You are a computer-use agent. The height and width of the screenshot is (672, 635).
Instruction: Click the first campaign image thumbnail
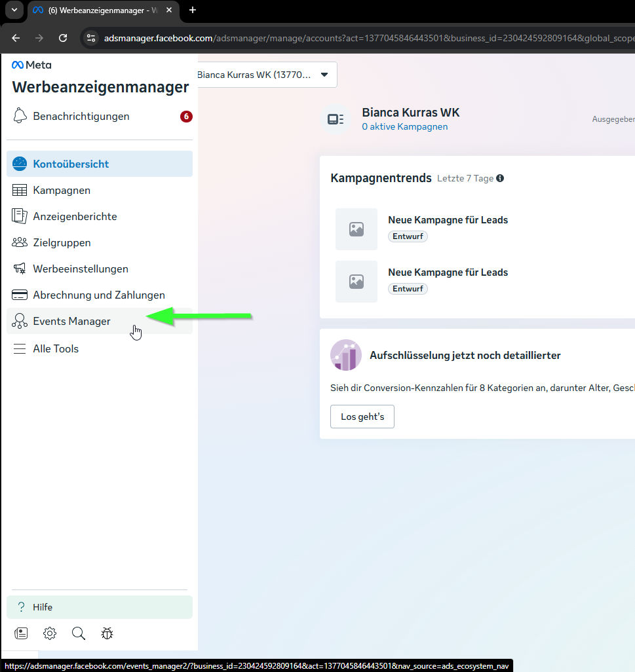click(356, 229)
